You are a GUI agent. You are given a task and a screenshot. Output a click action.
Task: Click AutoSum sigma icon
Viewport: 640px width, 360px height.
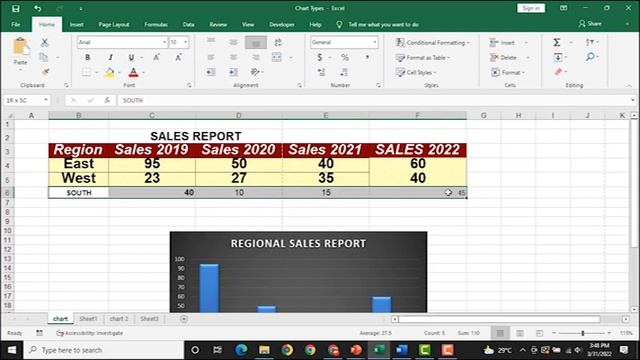[556, 42]
